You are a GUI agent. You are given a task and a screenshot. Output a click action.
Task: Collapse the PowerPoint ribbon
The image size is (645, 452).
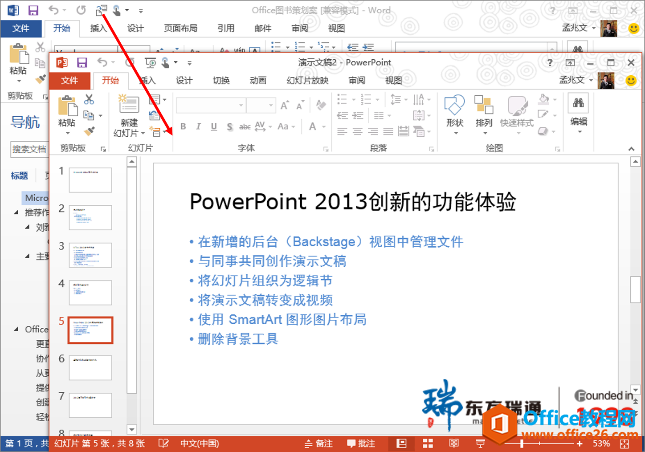click(x=631, y=148)
